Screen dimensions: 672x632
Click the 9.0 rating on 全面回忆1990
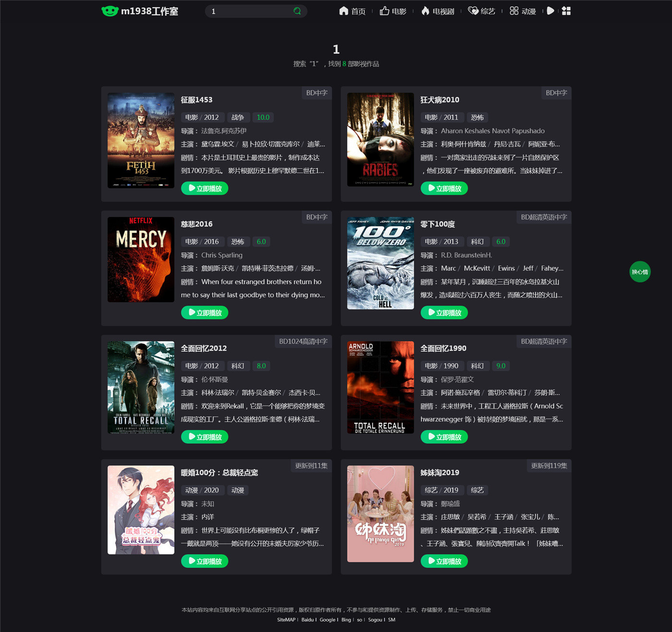pyautogui.click(x=501, y=366)
